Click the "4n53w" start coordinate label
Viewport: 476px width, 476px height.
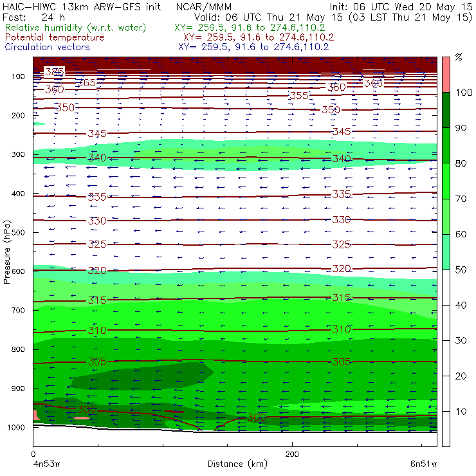[46, 464]
